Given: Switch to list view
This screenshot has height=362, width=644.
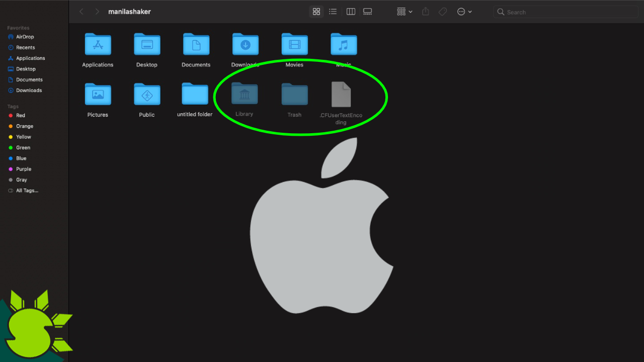Looking at the screenshot, I should click(333, 12).
